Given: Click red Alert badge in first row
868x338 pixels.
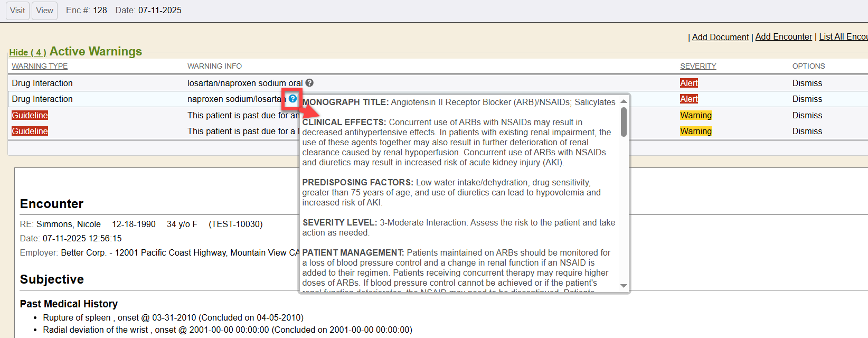Looking at the screenshot, I should pos(688,83).
